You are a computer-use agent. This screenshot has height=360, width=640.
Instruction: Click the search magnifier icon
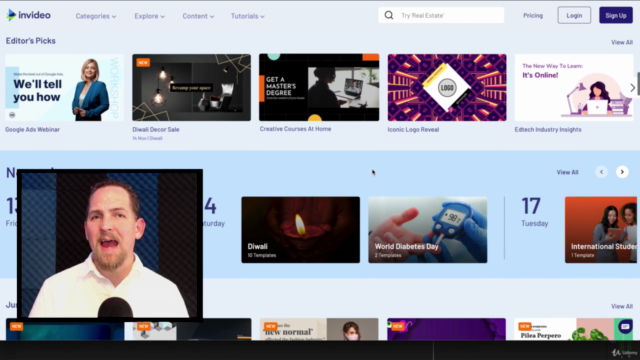(389, 16)
